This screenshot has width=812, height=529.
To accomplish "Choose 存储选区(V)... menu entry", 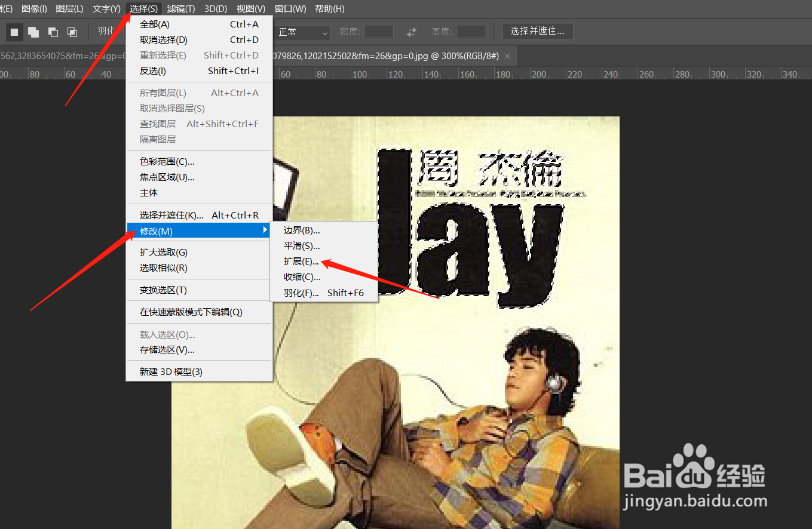I will pyautogui.click(x=200, y=350).
